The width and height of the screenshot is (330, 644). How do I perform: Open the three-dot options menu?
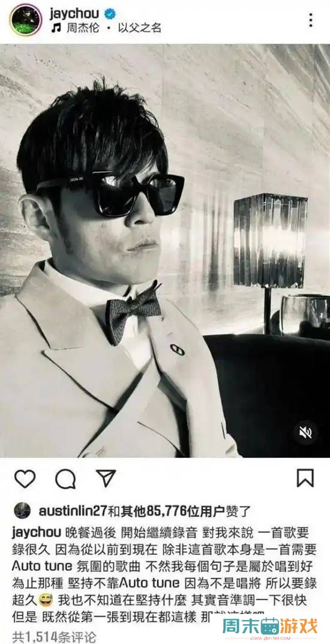tap(311, 20)
